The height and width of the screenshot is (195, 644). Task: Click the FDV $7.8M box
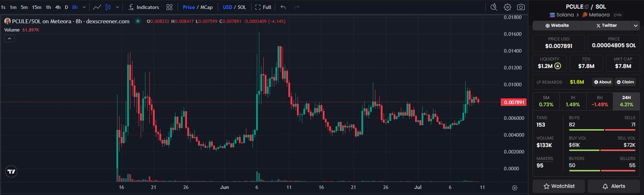(x=586, y=63)
